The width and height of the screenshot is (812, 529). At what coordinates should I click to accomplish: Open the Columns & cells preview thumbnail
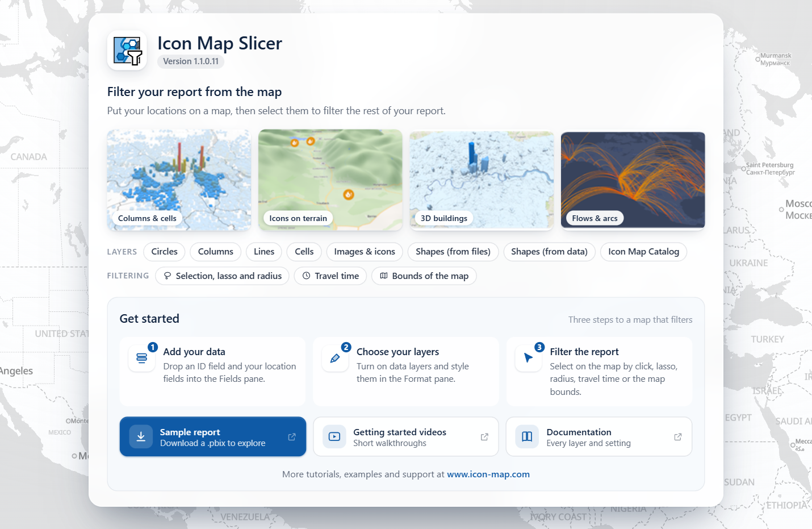[179, 180]
